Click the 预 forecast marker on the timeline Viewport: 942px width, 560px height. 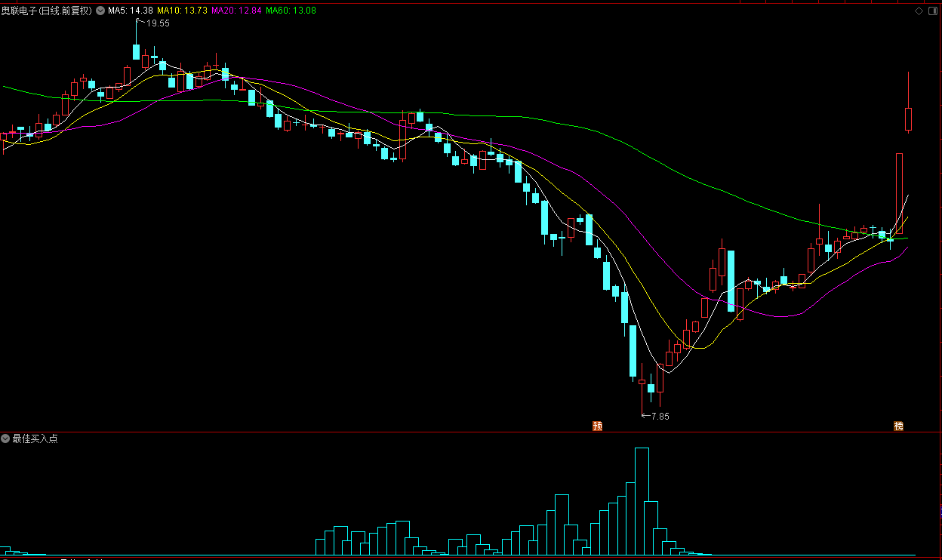tap(598, 426)
